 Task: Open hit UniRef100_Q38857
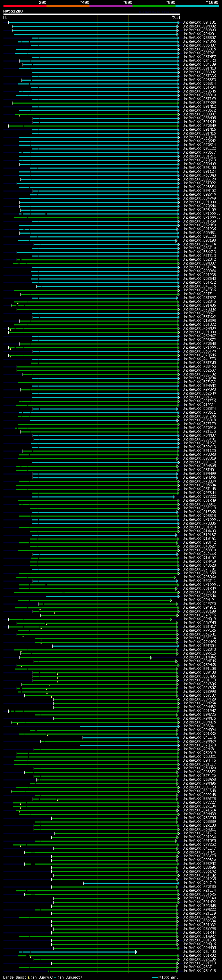(199, 38)
